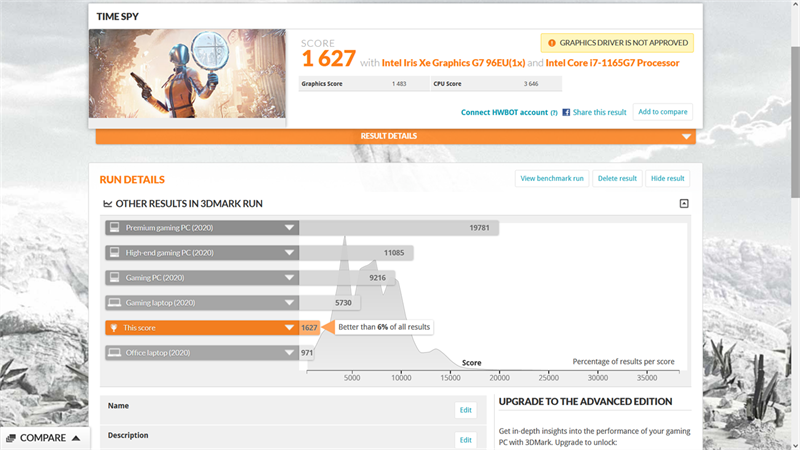Edit the Name field
The height and width of the screenshot is (450, 800).
[465, 410]
